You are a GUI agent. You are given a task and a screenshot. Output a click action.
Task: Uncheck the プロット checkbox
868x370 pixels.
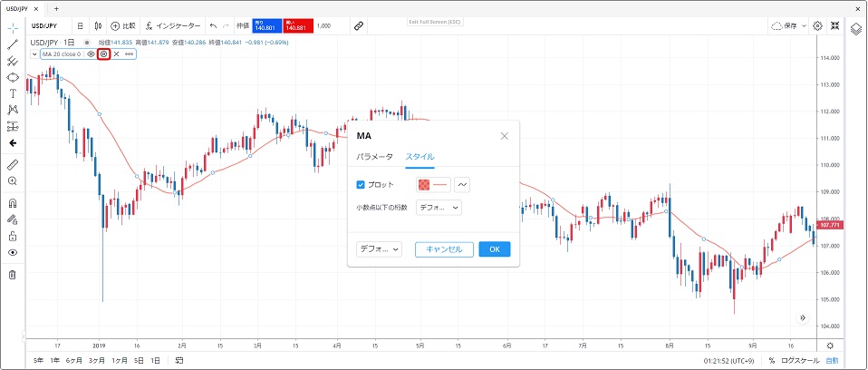pos(361,184)
